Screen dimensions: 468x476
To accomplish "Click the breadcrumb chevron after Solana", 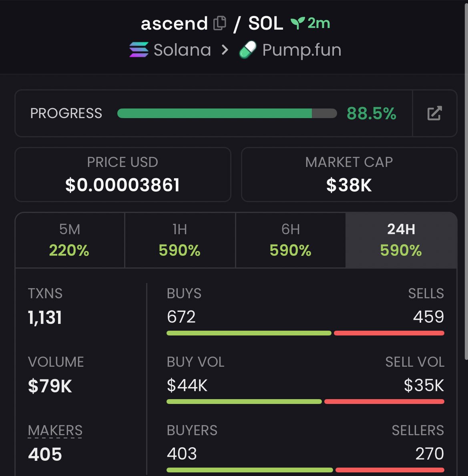I will [x=225, y=50].
